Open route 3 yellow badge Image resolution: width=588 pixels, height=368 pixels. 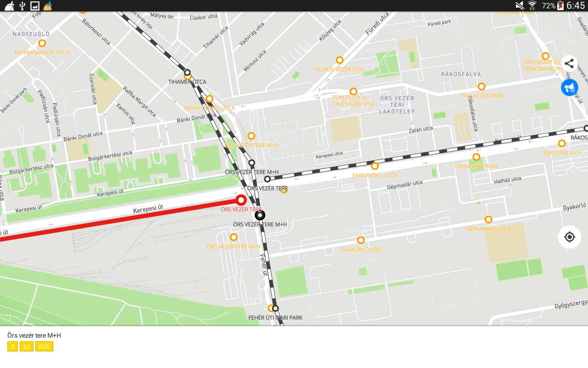[x=12, y=346]
